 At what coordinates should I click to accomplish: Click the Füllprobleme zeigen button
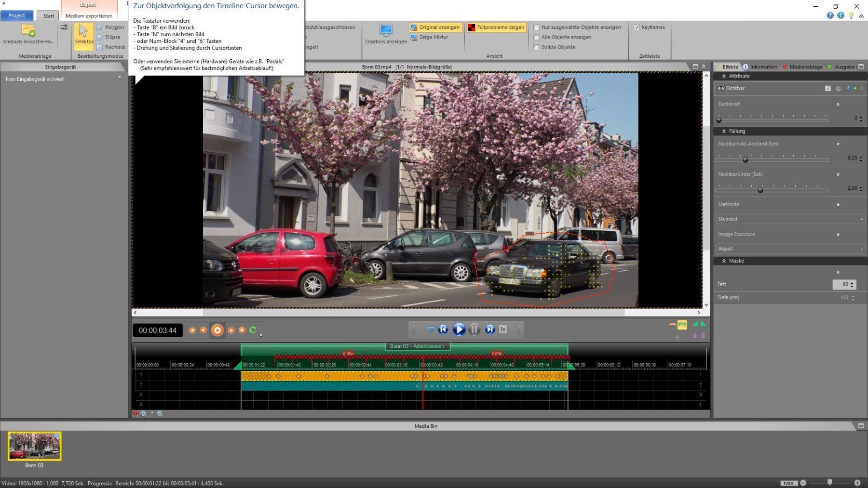[496, 27]
